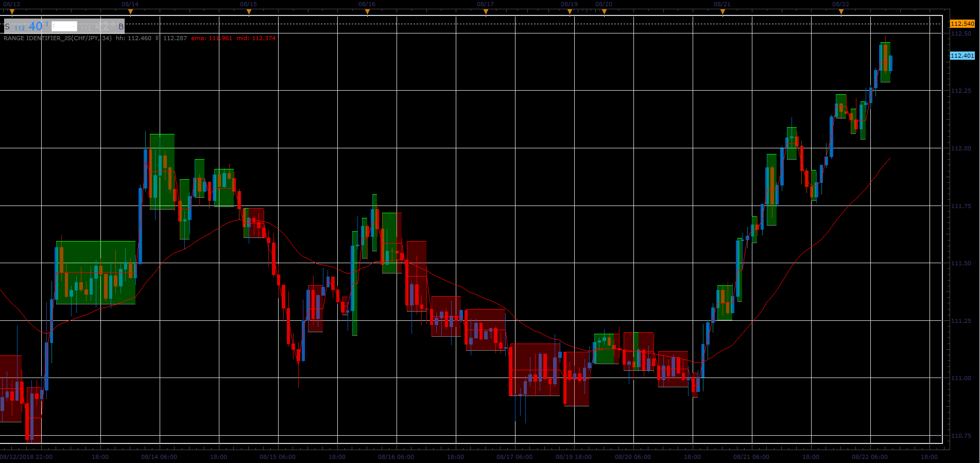Viewport: 980px width, 463px height.
Task: Click the orange 112.540 price label
Action: [x=962, y=24]
